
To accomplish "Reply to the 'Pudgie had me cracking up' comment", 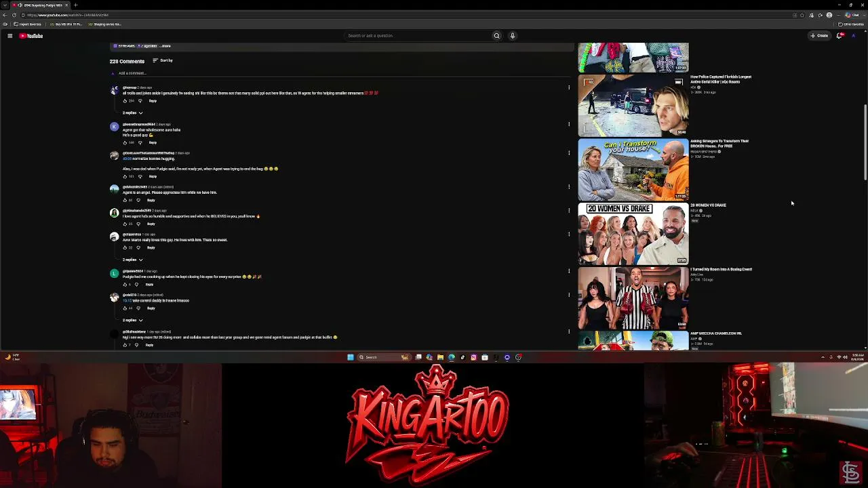I will [x=149, y=285].
